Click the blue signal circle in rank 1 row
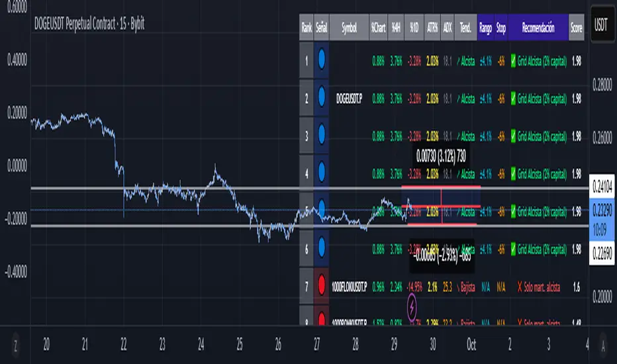The width and height of the screenshot is (617, 364). 321,60
